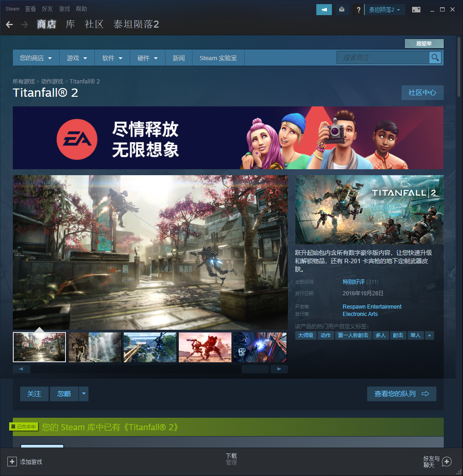The width and height of the screenshot is (463, 476).
Task: Switch to the 社区 tab
Action: 94,24
